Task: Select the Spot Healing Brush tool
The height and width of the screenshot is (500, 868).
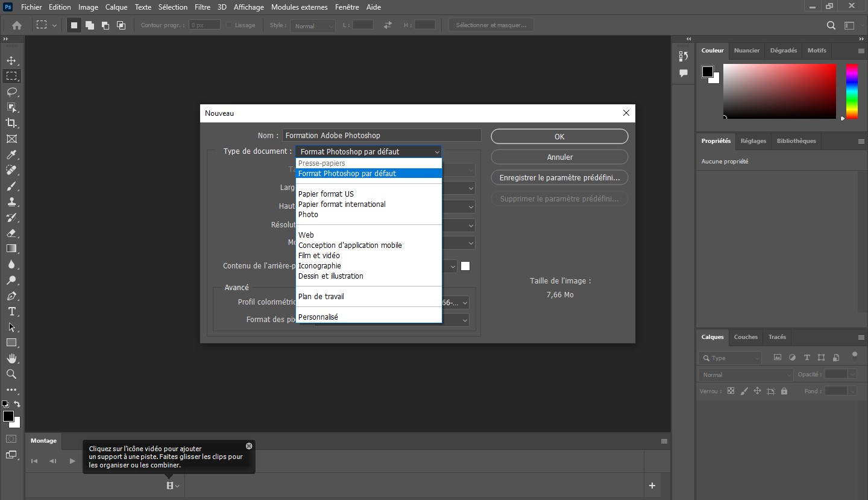Action: tap(11, 170)
